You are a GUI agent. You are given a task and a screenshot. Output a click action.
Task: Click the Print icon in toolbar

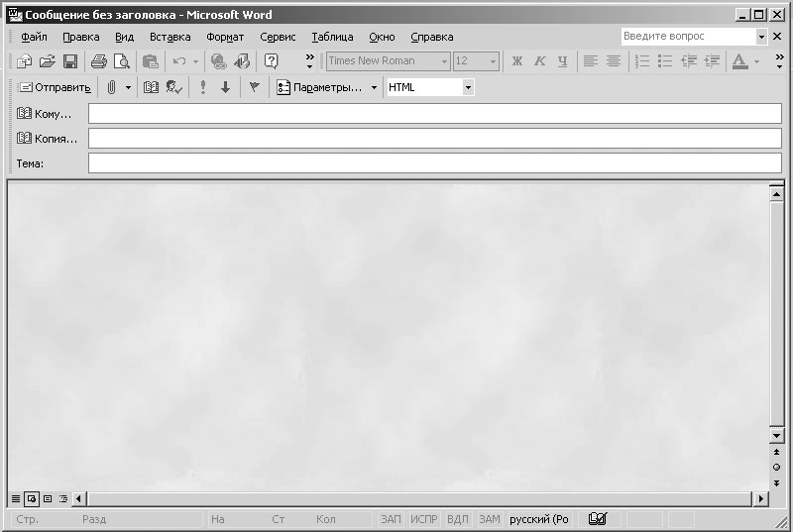pos(99,61)
